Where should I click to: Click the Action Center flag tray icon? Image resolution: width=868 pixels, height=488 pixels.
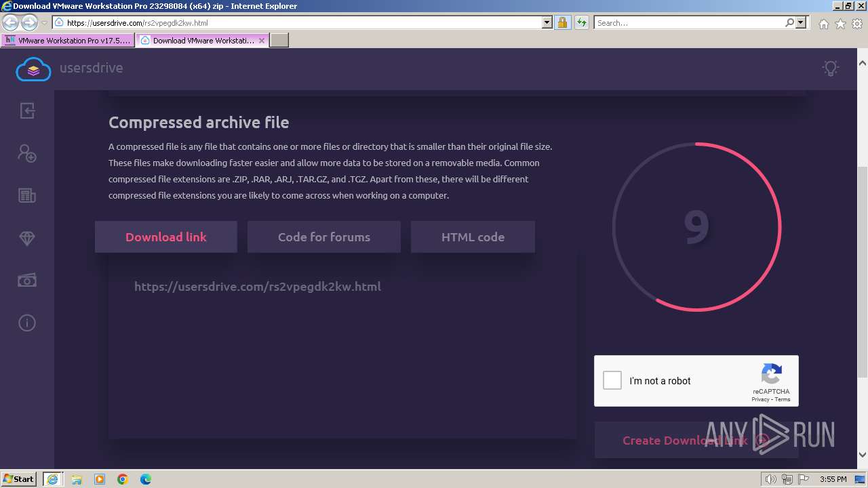click(804, 479)
